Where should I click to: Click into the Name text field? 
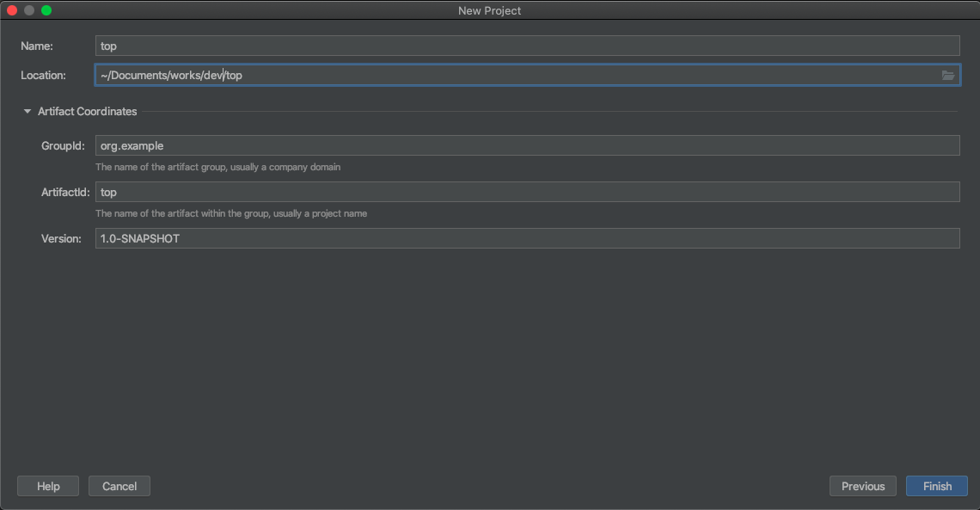pyautogui.click(x=528, y=46)
